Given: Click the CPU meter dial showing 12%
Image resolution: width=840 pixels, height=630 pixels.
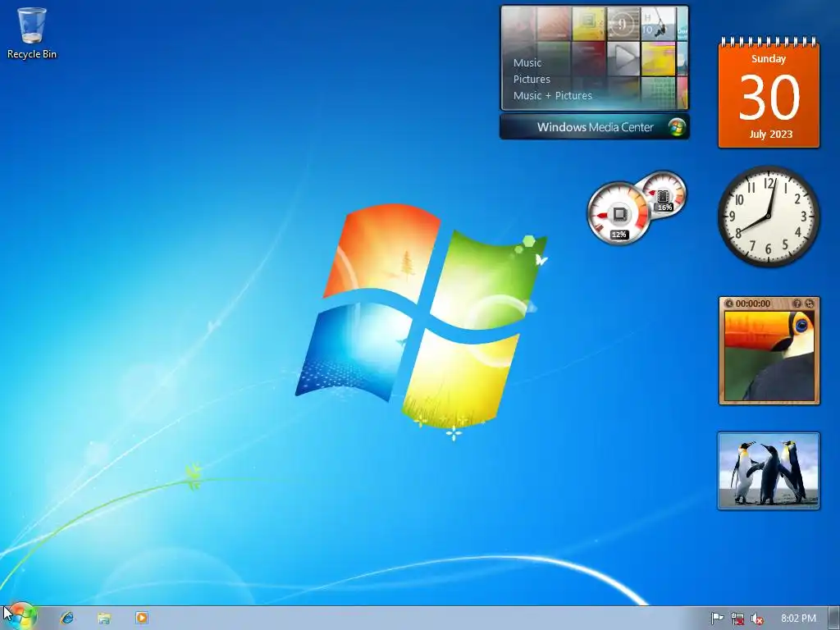Looking at the screenshot, I should tap(619, 214).
